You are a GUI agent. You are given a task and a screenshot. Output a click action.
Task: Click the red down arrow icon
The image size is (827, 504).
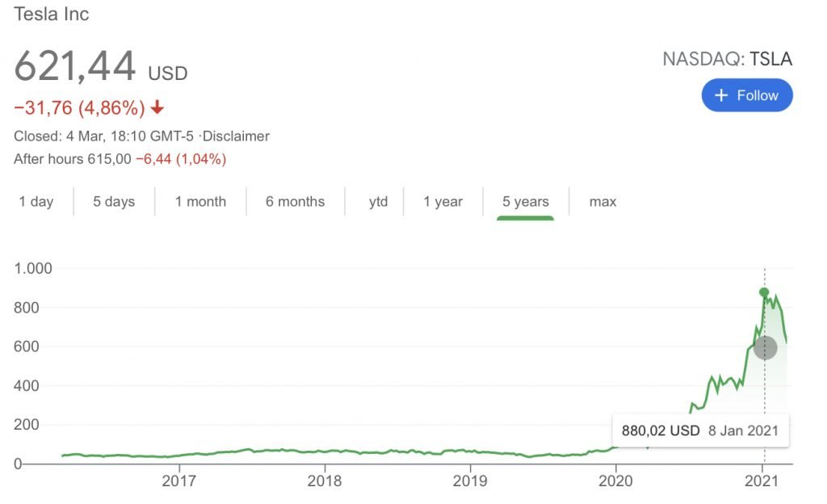coord(157,107)
